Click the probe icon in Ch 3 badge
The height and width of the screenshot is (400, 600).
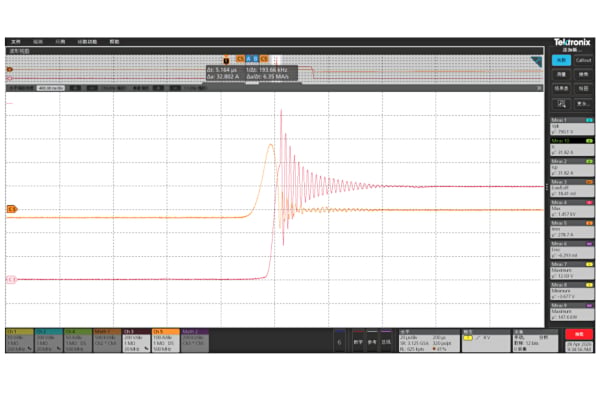coord(146,349)
